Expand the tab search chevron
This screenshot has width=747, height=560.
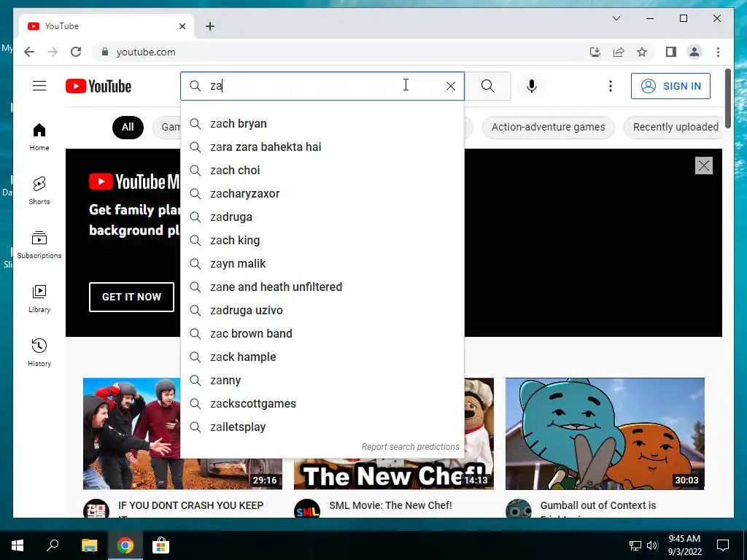click(x=616, y=18)
